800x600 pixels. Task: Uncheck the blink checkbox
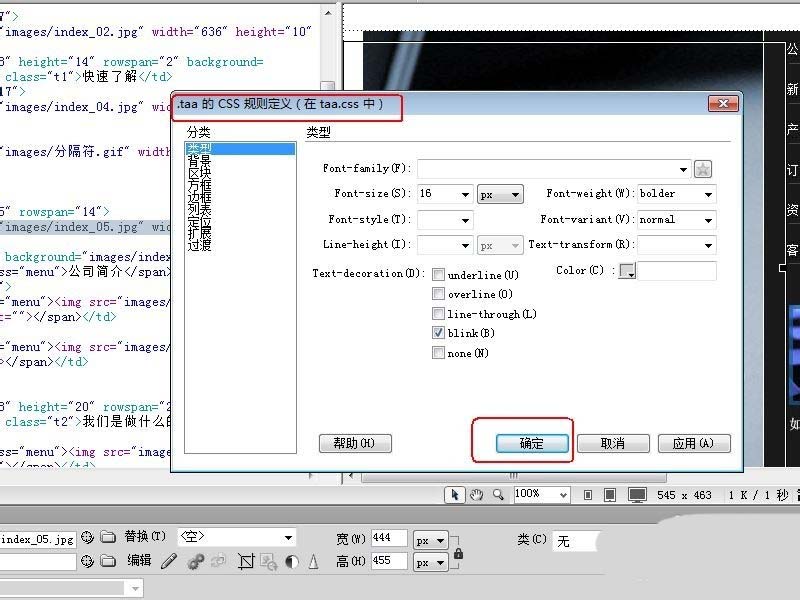pyautogui.click(x=438, y=333)
